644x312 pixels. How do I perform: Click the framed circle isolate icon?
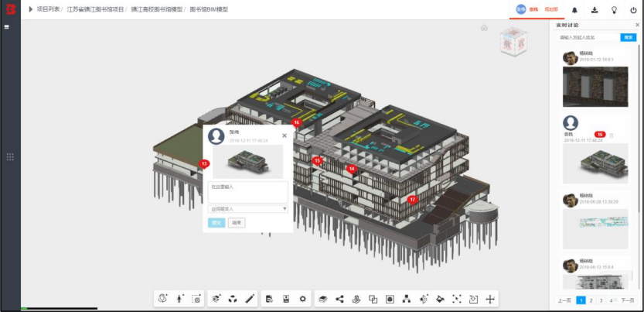[390, 300]
